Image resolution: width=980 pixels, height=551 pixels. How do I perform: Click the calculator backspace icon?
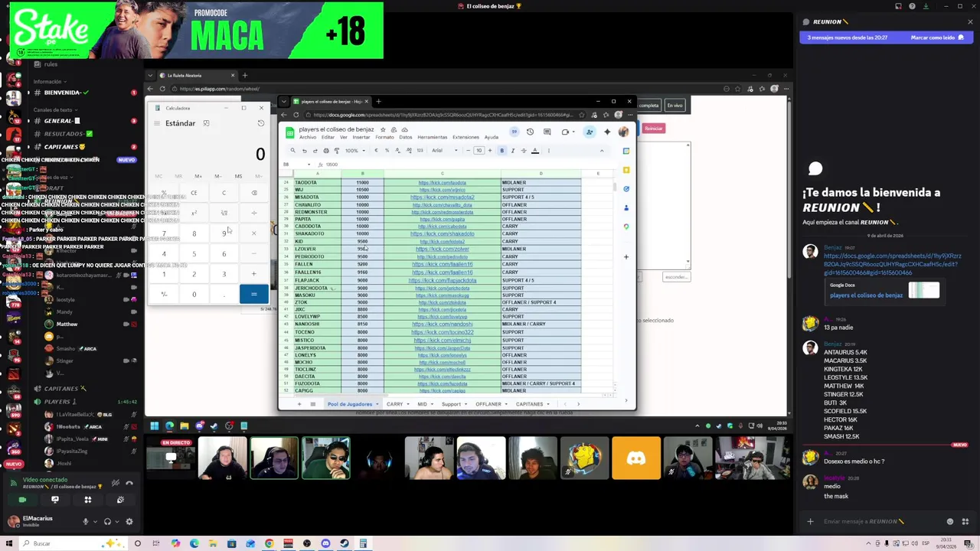(254, 193)
